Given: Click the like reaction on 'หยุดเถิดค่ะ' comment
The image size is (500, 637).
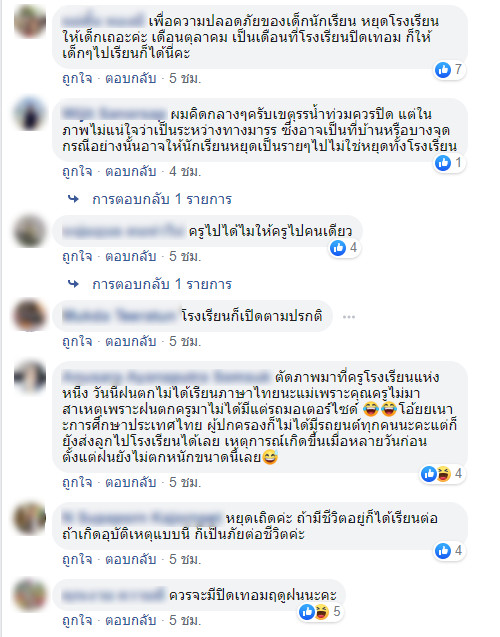Looking at the screenshot, I should (x=443, y=551).
